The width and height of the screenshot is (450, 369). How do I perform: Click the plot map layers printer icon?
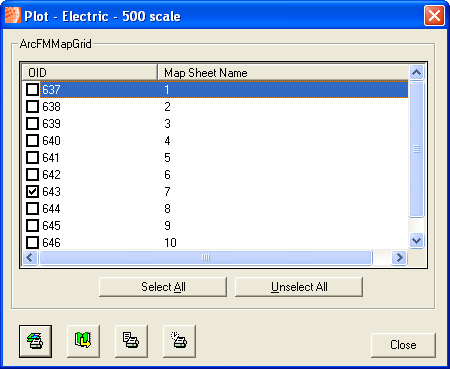(35, 341)
